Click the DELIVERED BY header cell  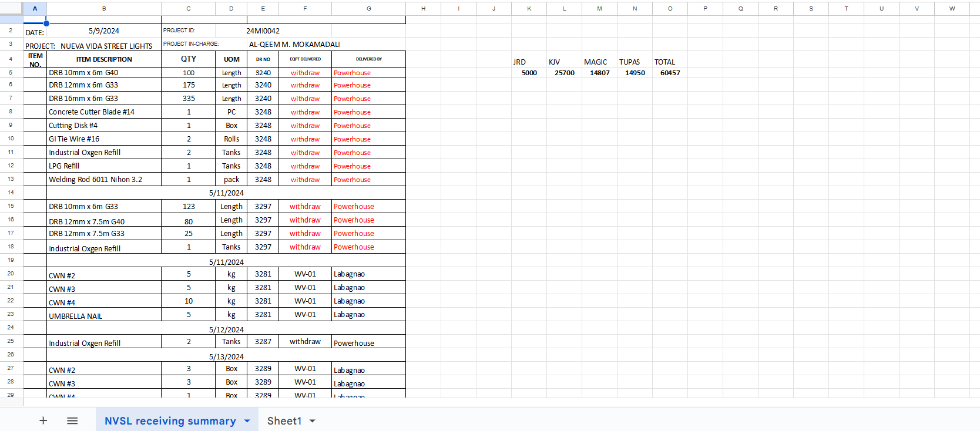tap(369, 59)
